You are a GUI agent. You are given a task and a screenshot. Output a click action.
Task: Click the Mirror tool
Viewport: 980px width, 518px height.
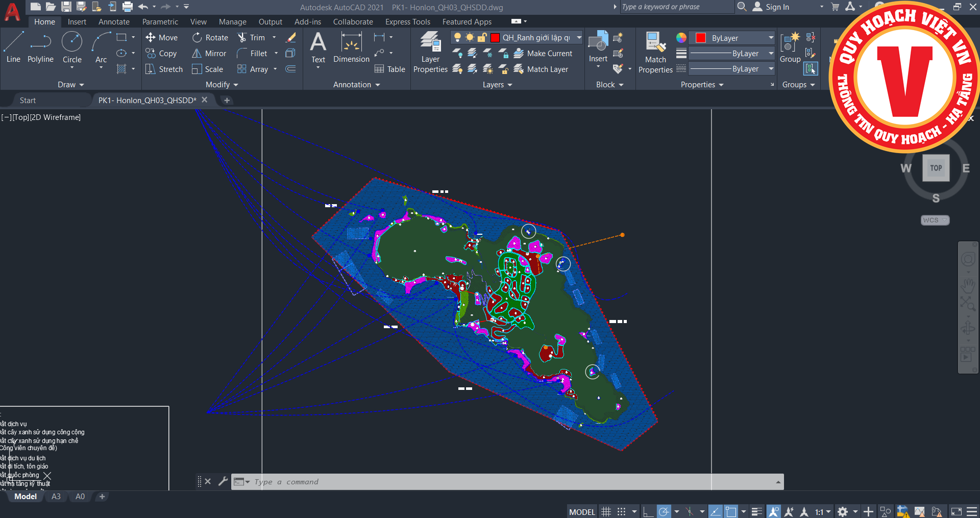(x=209, y=54)
